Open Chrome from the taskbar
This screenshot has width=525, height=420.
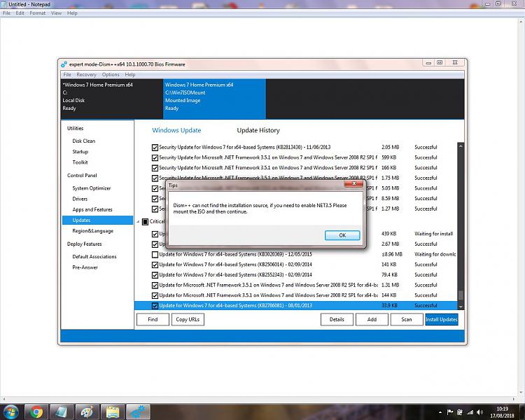pyautogui.click(x=36, y=412)
